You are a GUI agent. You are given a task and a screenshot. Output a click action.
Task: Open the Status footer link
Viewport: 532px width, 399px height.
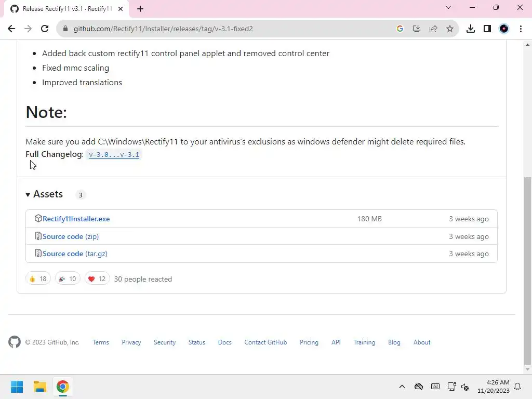click(x=197, y=342)
